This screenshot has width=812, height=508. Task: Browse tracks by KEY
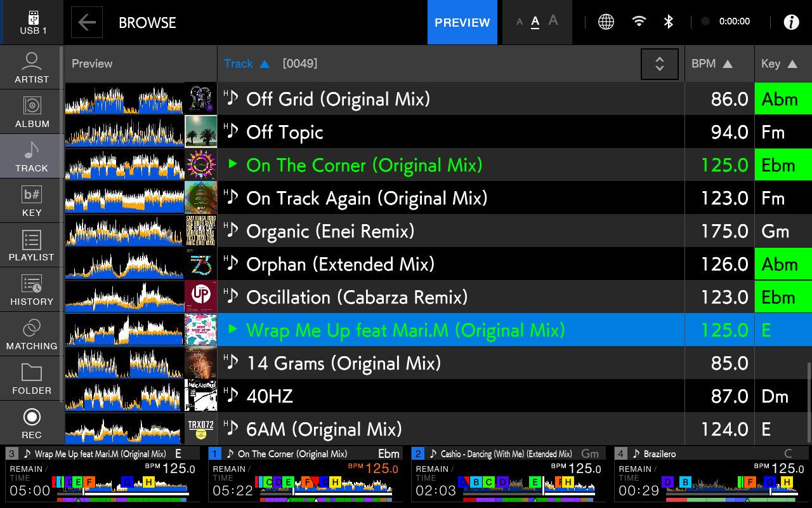[x=32, y=201]
